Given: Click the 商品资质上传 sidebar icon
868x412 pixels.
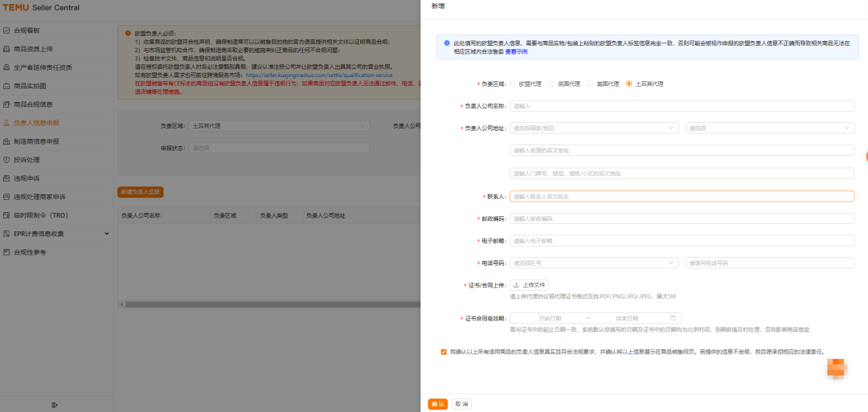Looking at the screenshot, I should 6,49.
